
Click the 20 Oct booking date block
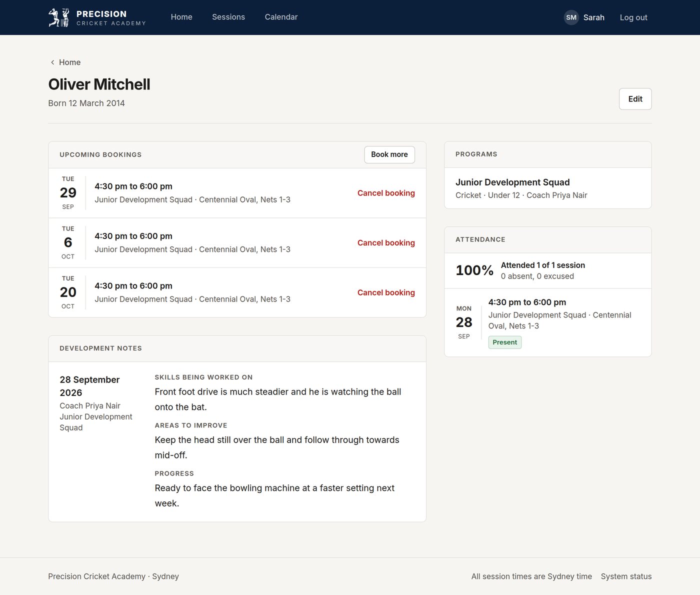(x=68, y=292)
